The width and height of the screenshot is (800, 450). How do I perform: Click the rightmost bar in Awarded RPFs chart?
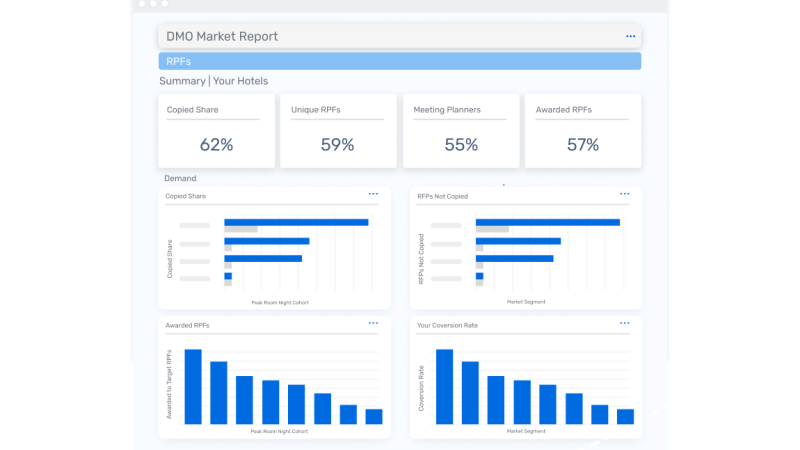click(374, 416)
